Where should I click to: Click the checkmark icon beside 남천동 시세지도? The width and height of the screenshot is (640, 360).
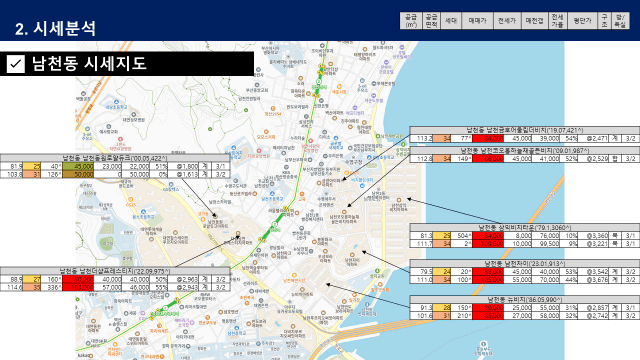(16, 64)
